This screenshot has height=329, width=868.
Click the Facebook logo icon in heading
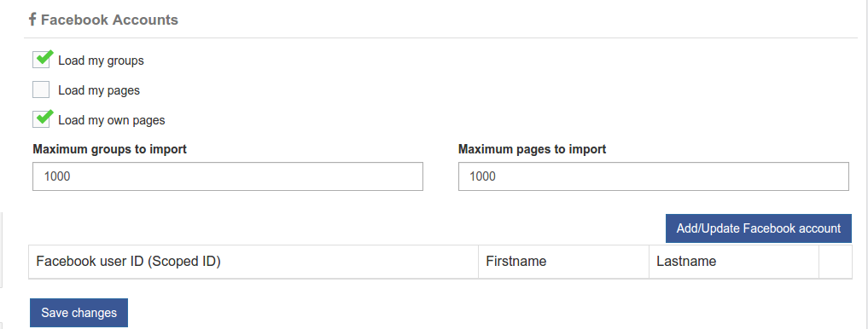32,20
